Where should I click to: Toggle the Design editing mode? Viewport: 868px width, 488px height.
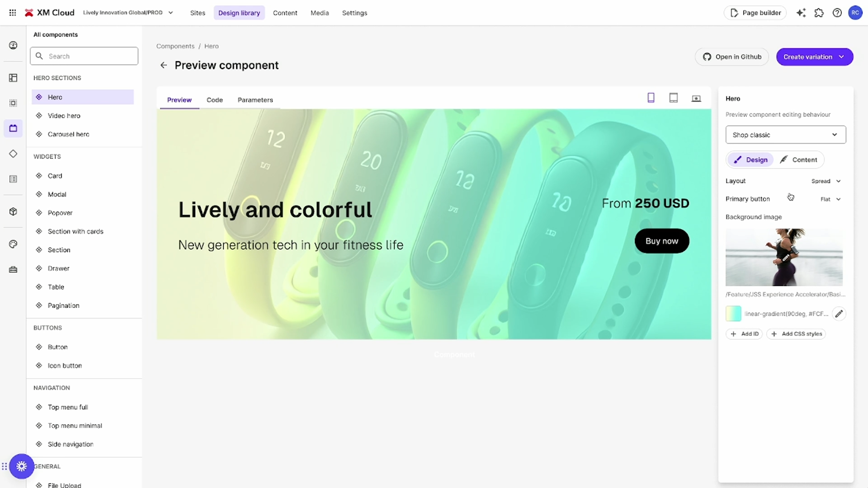750,160
